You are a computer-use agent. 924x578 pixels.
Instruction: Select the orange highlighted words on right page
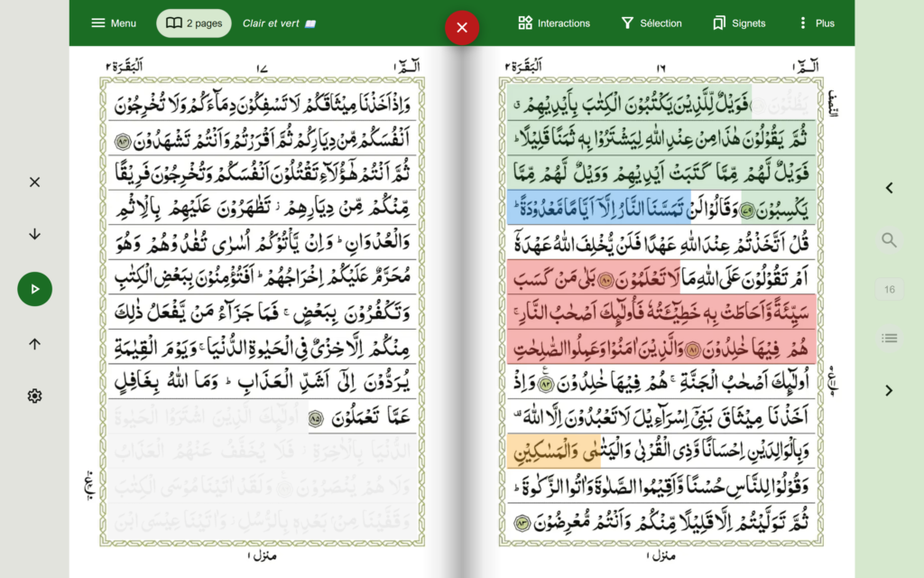(553, 452)
